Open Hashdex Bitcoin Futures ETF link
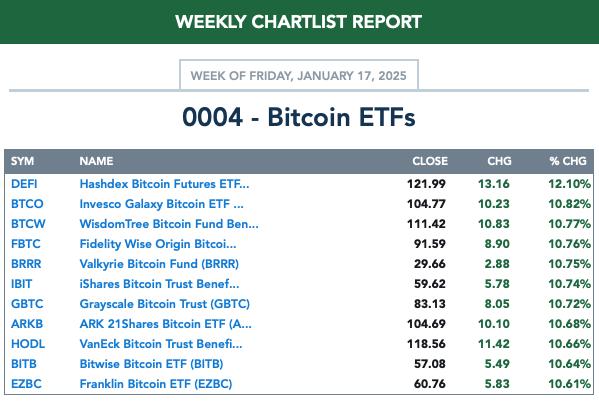The image size is (599, 401). click(x=164, y=184)
